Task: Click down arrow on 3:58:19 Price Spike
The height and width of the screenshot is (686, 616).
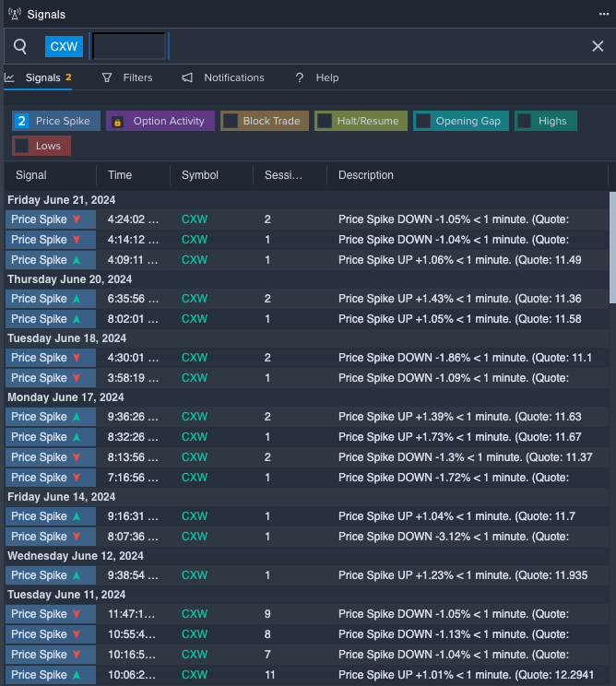Action: click(x=77, y=378)
